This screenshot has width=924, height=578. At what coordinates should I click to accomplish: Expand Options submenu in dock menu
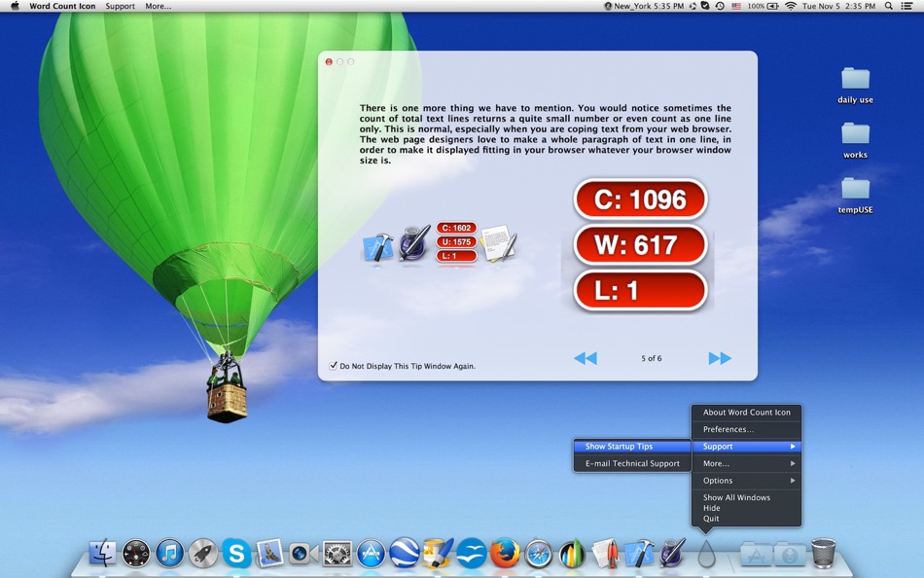[x=746, y=481]
